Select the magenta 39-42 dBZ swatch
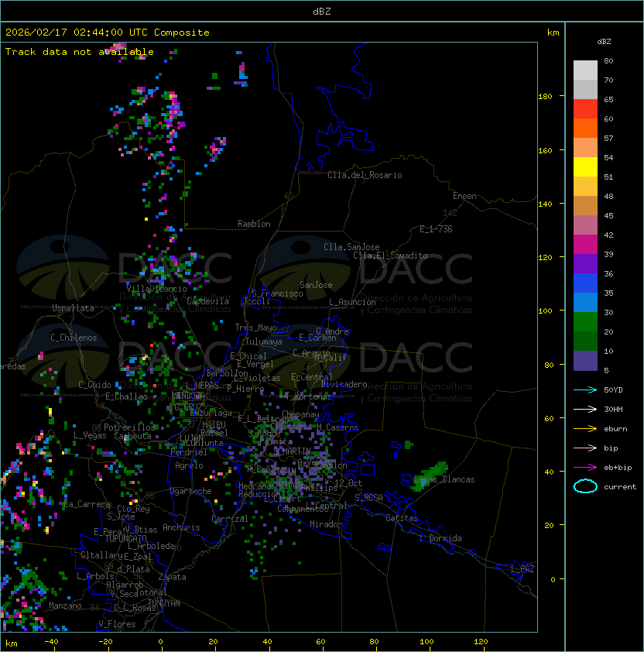Screen dimensions: 644x652 tap(585, 245)
